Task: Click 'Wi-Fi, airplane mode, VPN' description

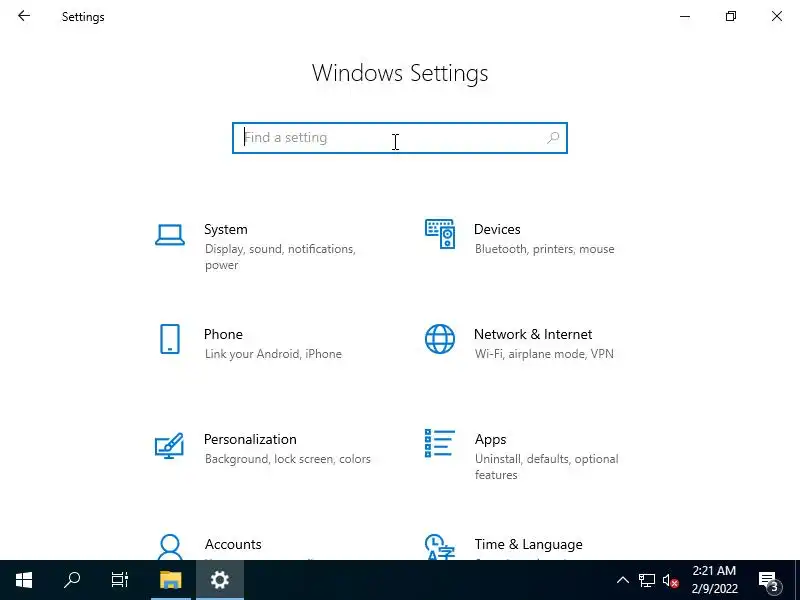Action: (x=544, y=354)
